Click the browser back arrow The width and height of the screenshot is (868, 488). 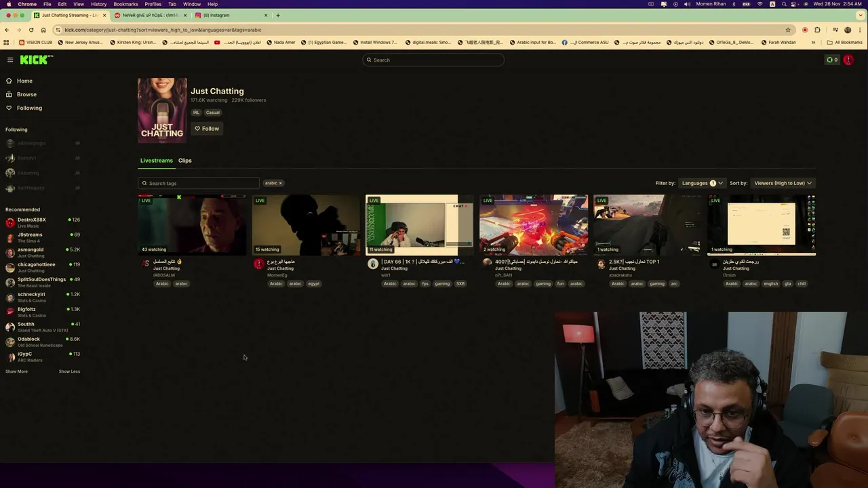coord(7,30)
